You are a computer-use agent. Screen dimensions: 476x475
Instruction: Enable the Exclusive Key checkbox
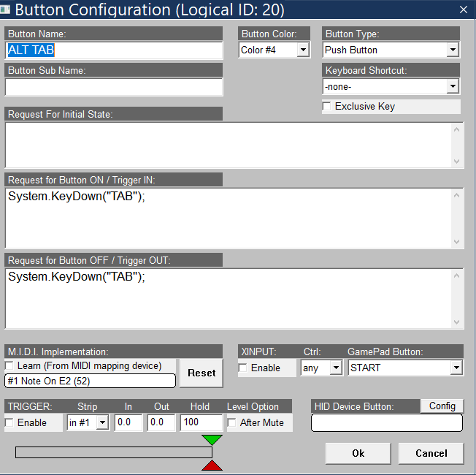326,107
